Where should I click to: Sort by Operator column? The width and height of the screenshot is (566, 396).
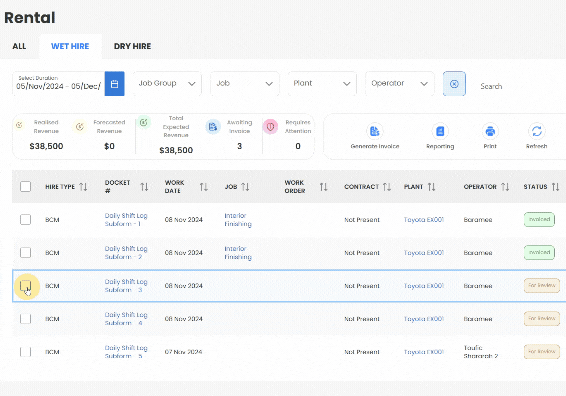pos(505,187)
